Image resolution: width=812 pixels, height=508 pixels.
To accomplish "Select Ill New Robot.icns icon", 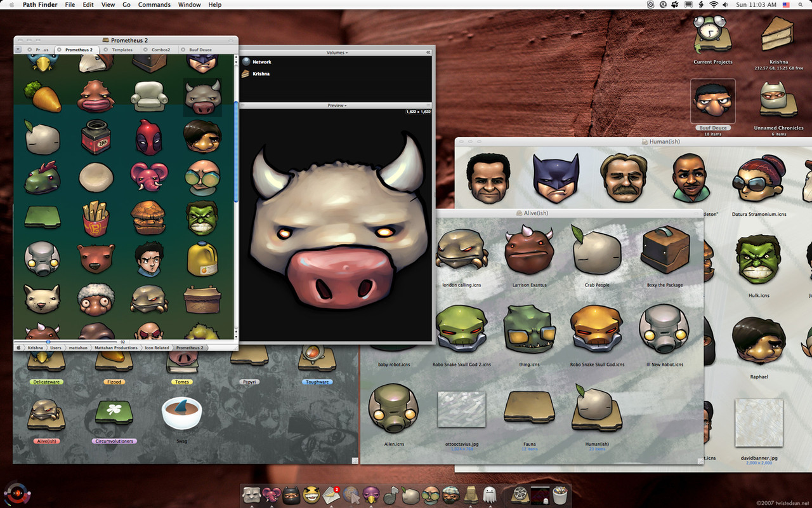I will (665, 328).
